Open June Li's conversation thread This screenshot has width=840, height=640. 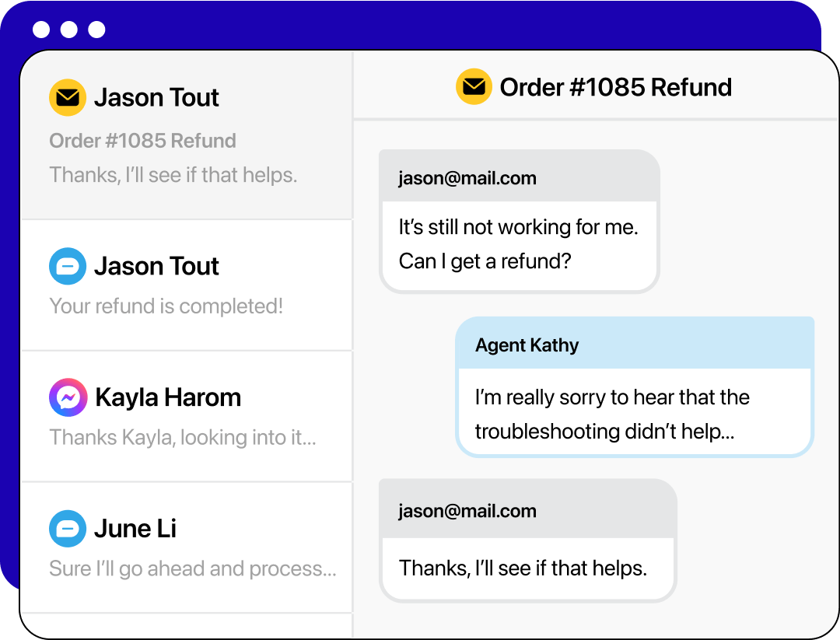coord(187,544)
